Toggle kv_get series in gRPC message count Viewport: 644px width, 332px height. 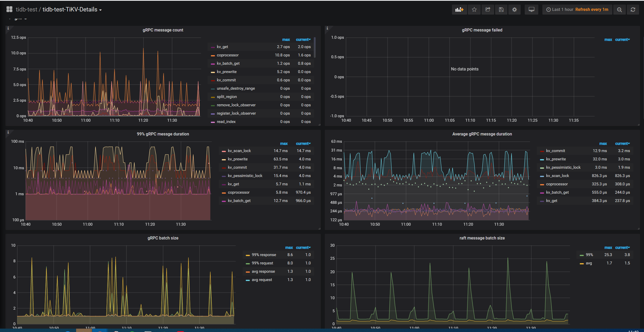(222, 47)
